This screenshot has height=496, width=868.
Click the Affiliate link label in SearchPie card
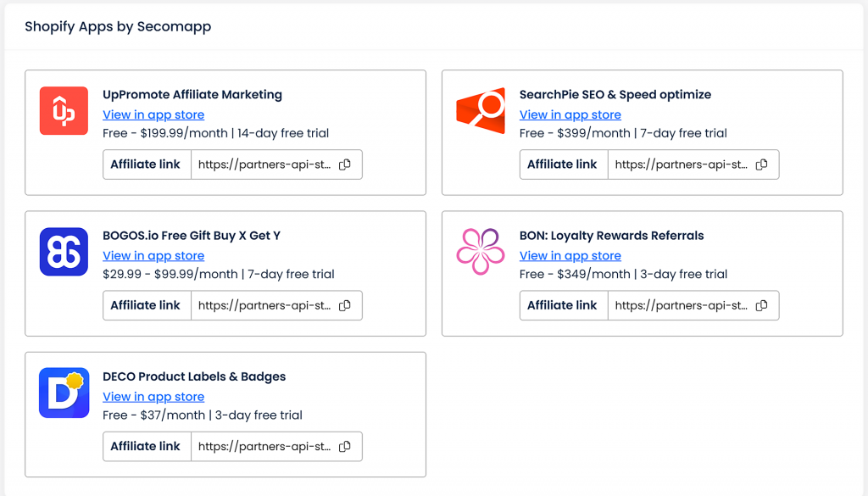pos(562,164)
